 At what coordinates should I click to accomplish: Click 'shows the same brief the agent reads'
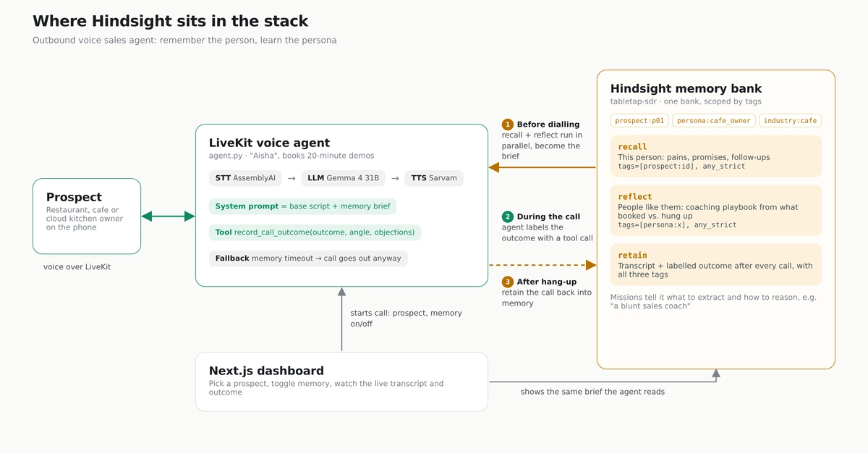click(x=592, y=392)
